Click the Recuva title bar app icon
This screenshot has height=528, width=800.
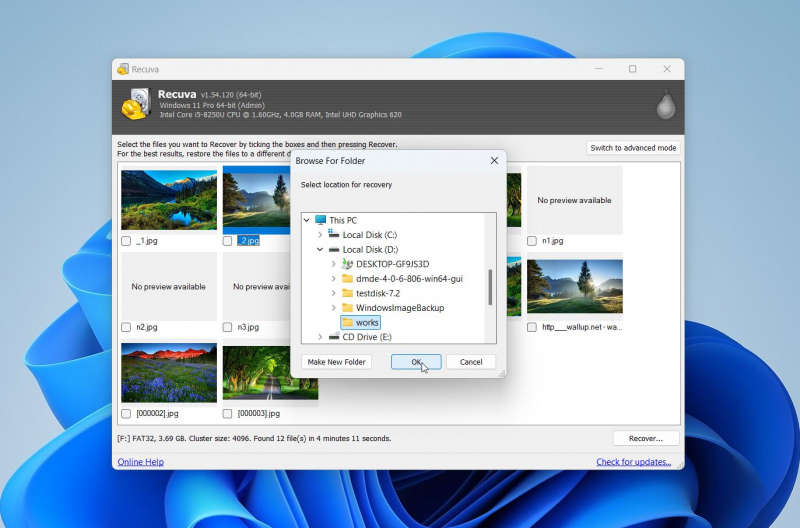click(122, 69)
